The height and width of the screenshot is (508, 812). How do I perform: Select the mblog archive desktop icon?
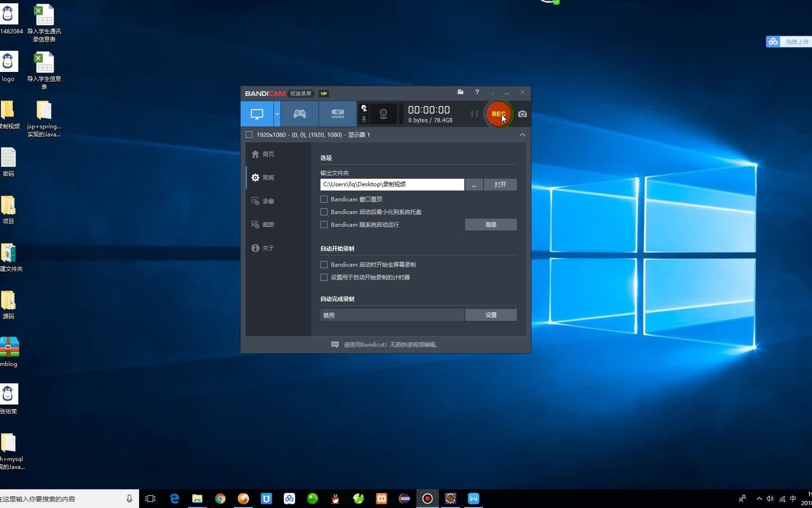pyautogui.click(x=9, y=352)
